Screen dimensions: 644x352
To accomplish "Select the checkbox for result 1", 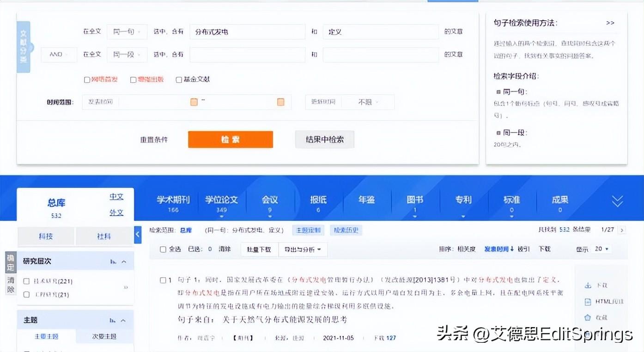I will tap(163, 280).
